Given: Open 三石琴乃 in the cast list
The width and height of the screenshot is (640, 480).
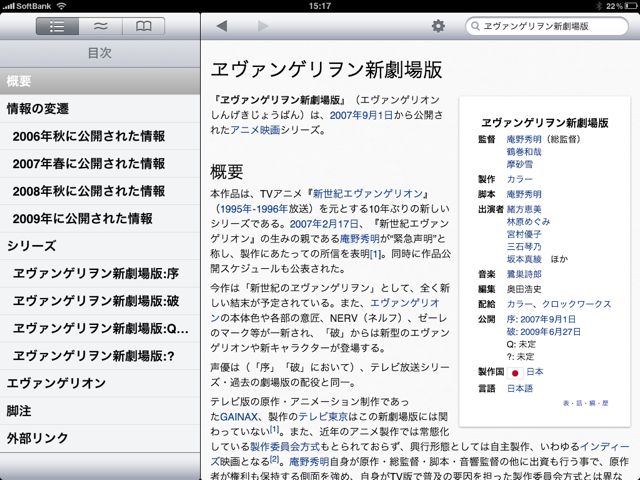Looking at the screenshot, I should click(524, 247).
